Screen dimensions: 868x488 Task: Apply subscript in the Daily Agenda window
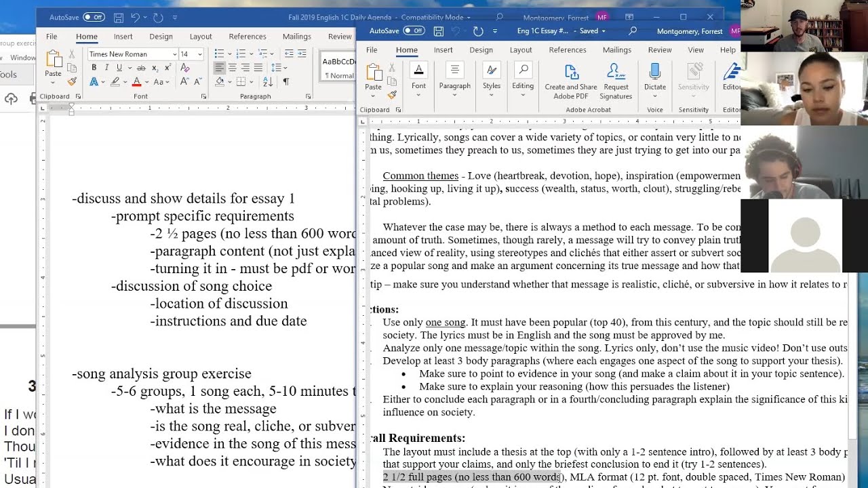[x=155, y=68]
